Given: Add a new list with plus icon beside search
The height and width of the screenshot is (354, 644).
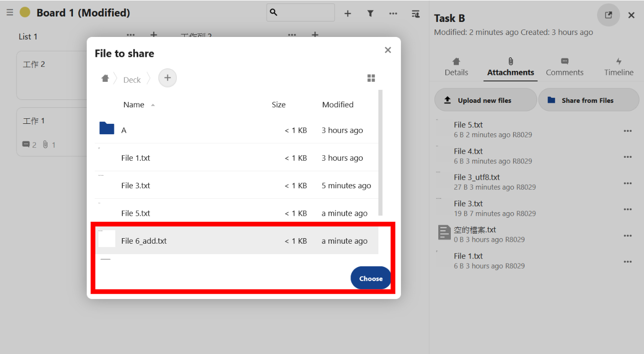Looking at the screenshot, I should coord(347,13).
